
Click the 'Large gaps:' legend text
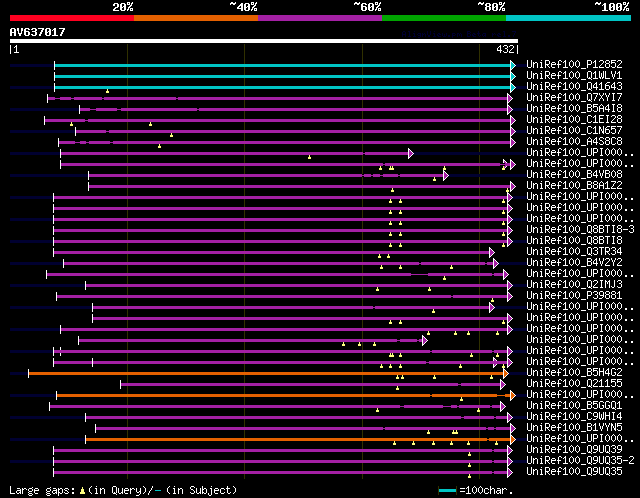click(x=42, y=490)
